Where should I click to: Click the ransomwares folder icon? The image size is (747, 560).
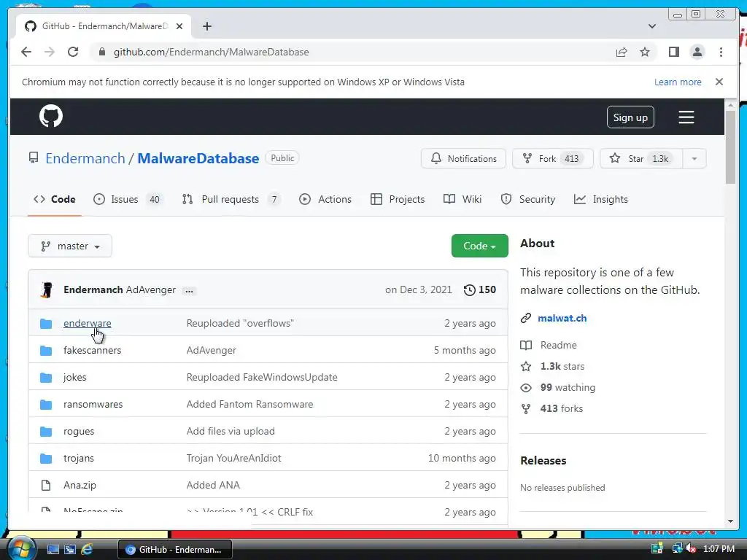tap(46, 404)
